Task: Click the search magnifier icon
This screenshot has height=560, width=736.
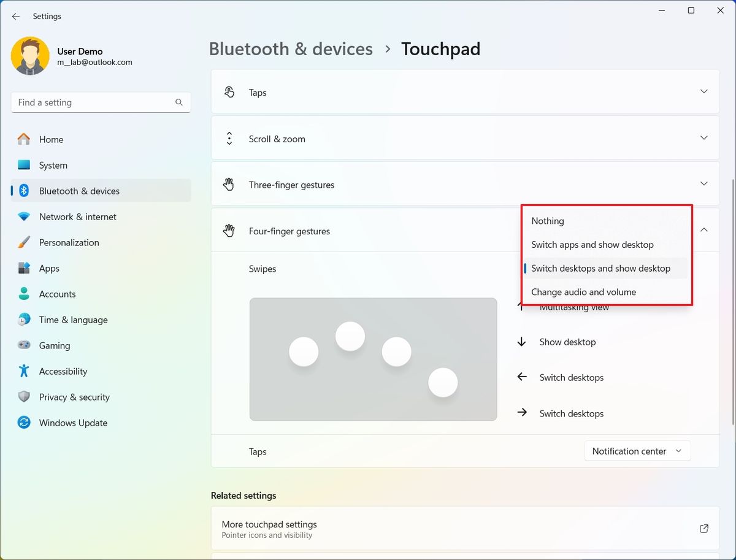Action: pos(178,102)
